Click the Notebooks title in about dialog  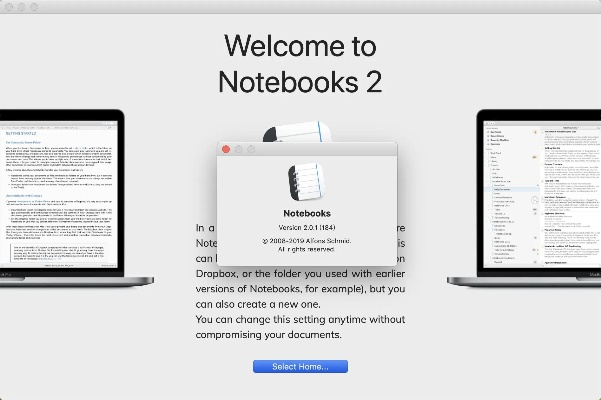pos(307,213)
